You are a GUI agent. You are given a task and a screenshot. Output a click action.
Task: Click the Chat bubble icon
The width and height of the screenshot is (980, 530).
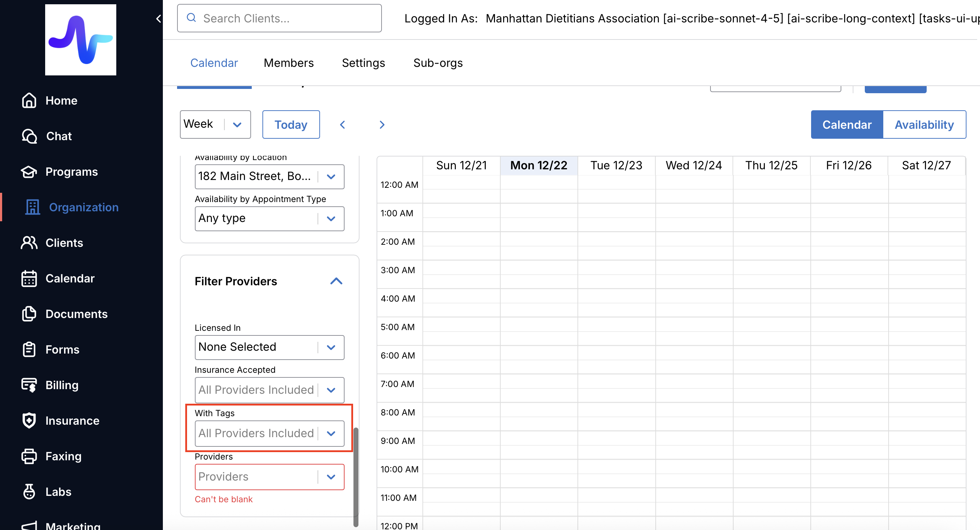(29, 136)
